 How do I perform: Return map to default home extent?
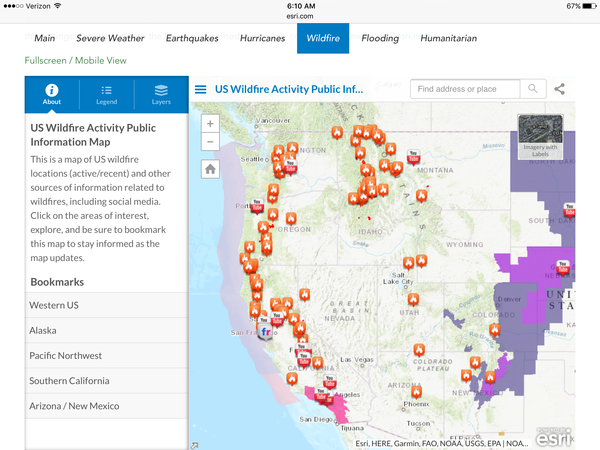click(210, 169)
